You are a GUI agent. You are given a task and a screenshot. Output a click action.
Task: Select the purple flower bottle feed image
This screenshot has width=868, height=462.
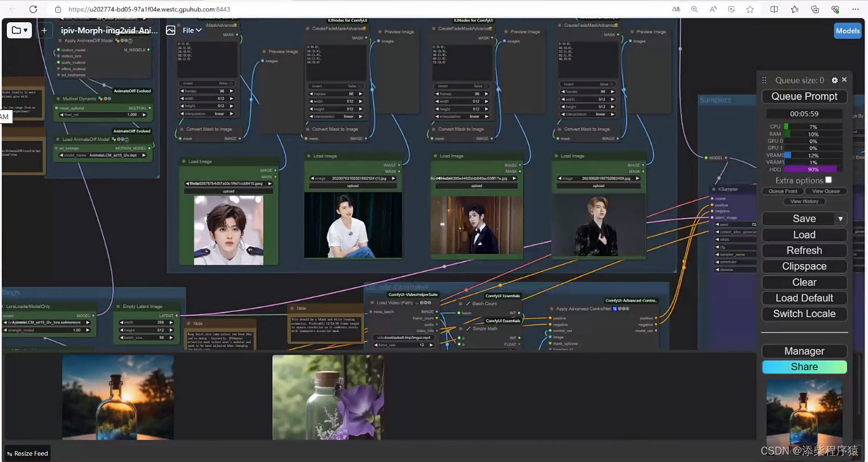click(328, 398)
